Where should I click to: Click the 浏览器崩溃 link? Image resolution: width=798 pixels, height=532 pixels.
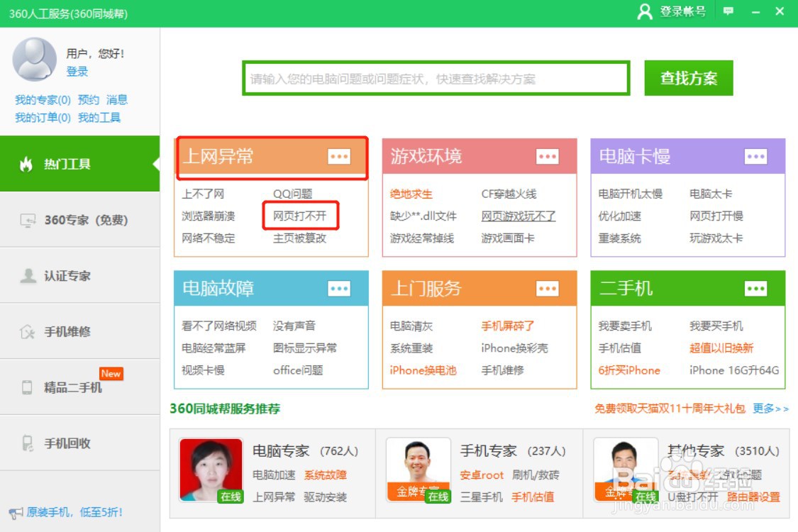pyautogui.click(x=209, y=216)
